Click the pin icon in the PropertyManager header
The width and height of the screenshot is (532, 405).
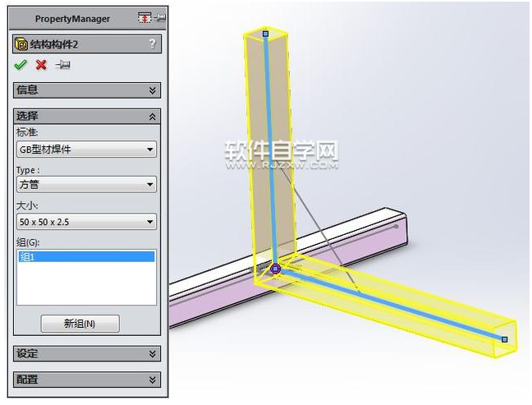[x=159, y=17]
